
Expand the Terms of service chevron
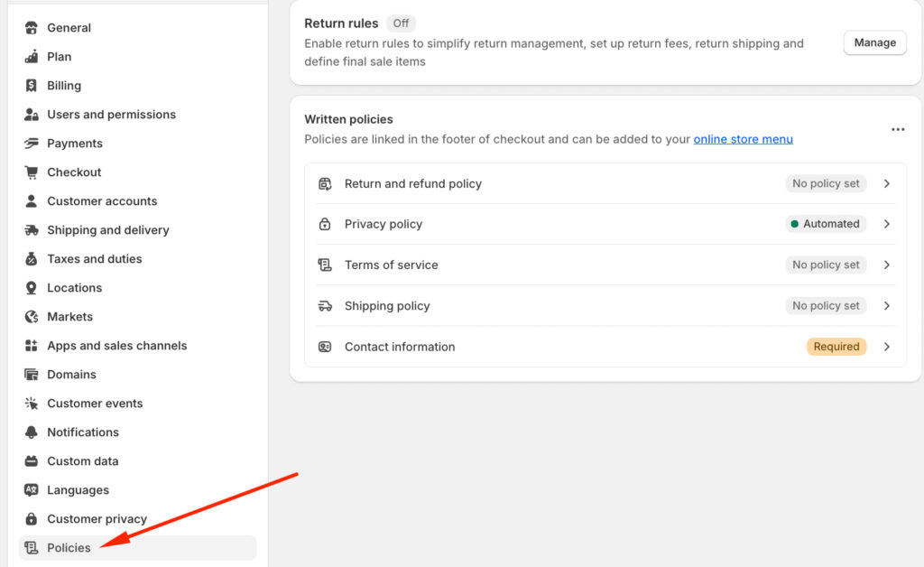(886, 265)
